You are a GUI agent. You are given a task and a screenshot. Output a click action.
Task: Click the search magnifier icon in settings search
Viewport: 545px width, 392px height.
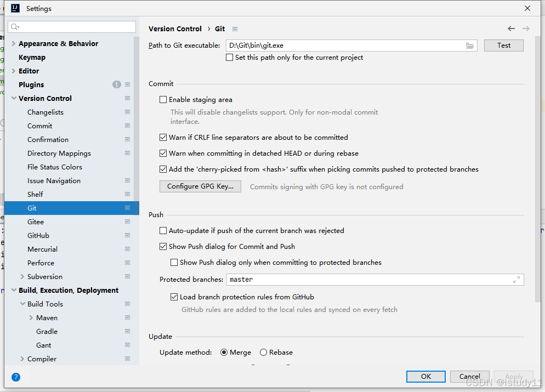point(15,27)
